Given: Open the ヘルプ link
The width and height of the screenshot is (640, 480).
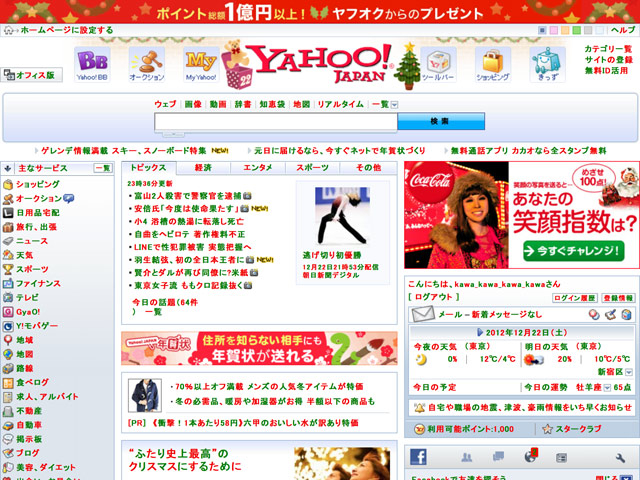Looking at the screenshot, I should click(x=623, y=30).
